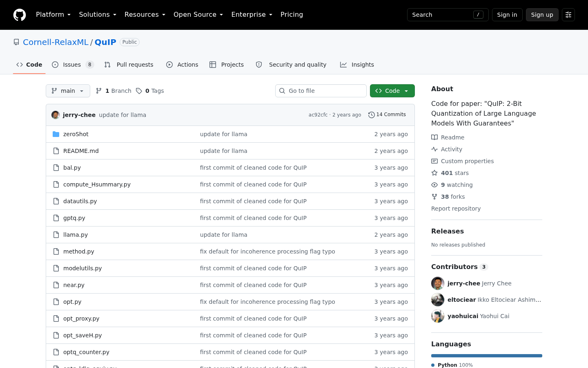Click the Sign in button
This screenshot has width=588, height=368.
[507, 15]
